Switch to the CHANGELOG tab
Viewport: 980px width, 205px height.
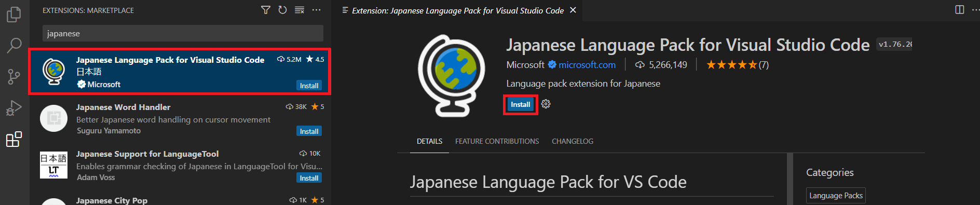coord(573,141)
